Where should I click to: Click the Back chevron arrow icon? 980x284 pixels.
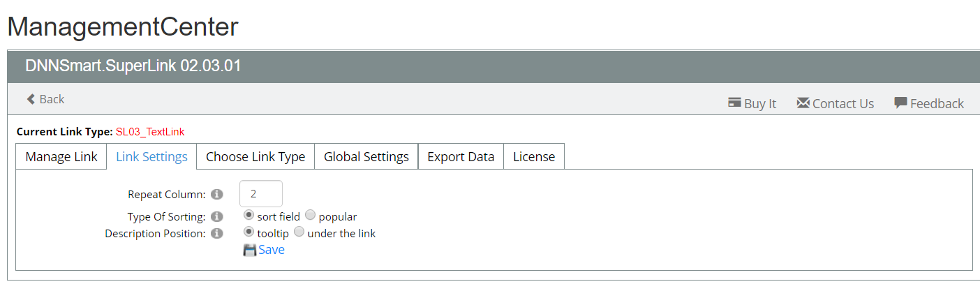click(31, 99)
